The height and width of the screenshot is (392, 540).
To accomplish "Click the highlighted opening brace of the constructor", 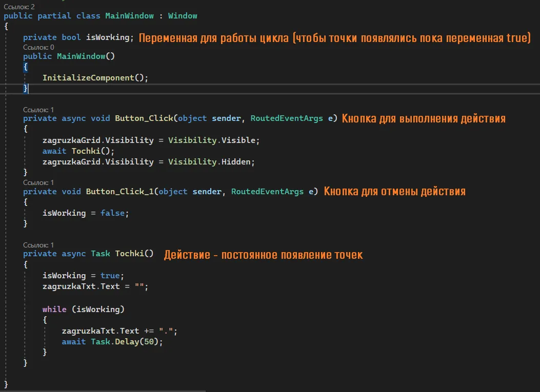I will [25, 67].
